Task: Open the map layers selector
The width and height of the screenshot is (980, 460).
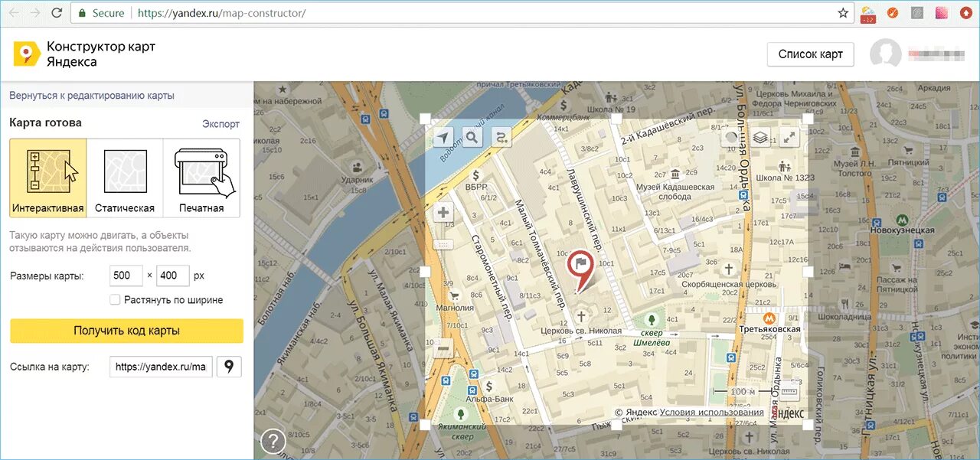Action: pyautogui.click(x=759, y=137)
